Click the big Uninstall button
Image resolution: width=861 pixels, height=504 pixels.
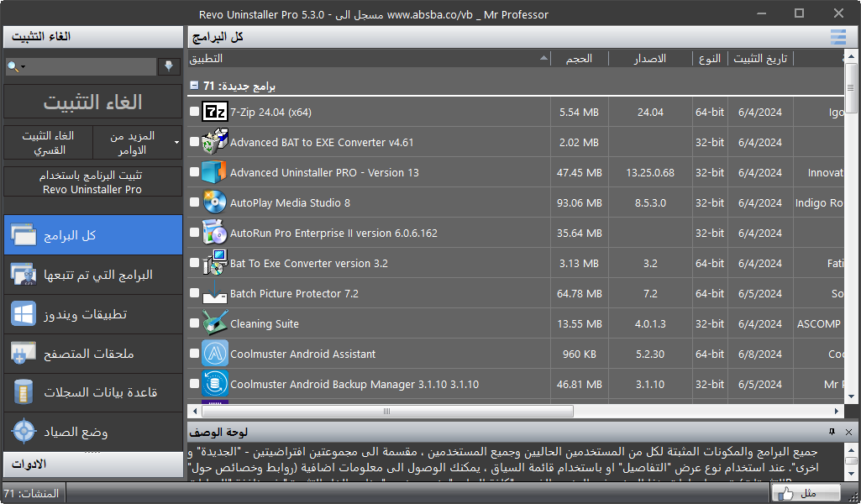92,102
